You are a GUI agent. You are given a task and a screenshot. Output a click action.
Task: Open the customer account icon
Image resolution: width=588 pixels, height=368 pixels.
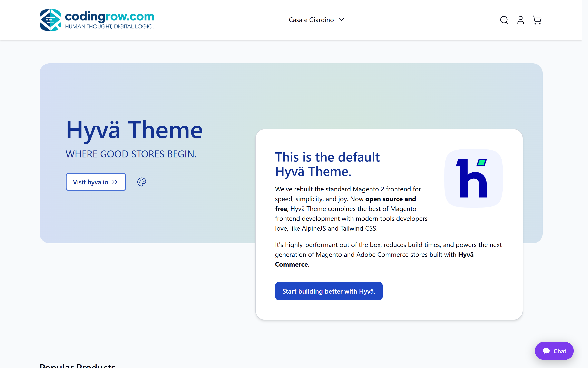tap(520, 20)
